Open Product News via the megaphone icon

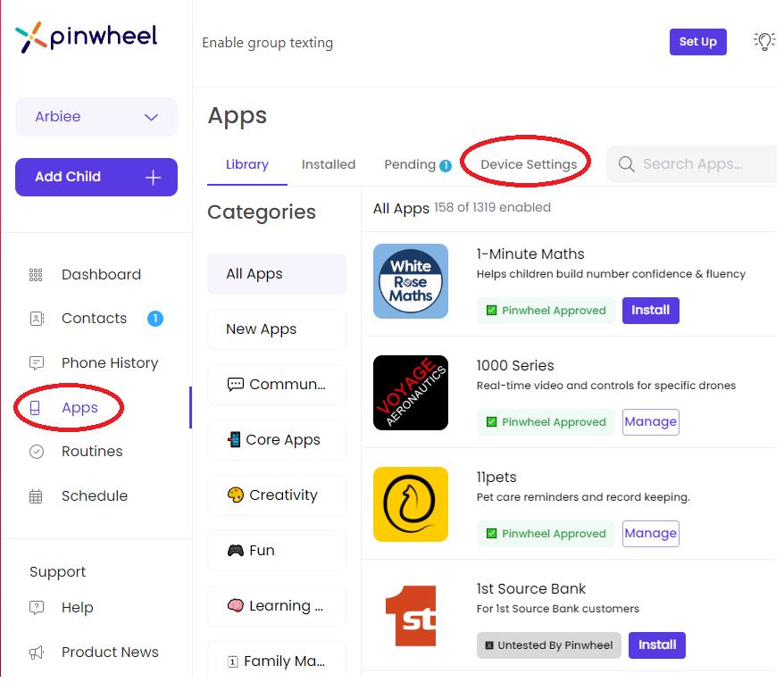[36, 652]
